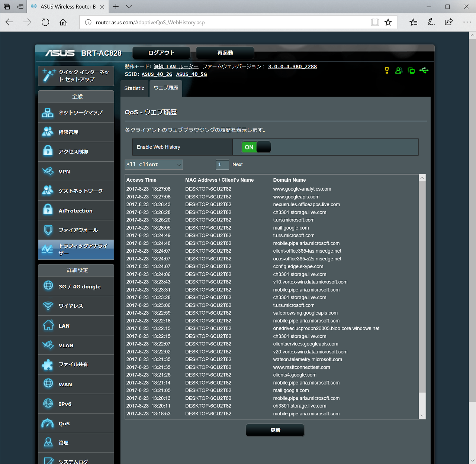Select the www.google-analytics.com domain entry

click(302, 189)
